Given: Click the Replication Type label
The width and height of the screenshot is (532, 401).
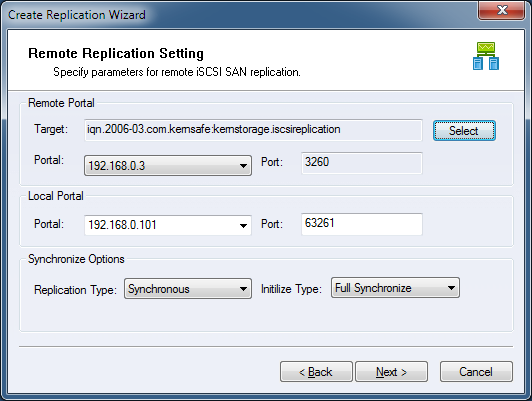Looking at the screenshot, I should click(x=75, y=290).
